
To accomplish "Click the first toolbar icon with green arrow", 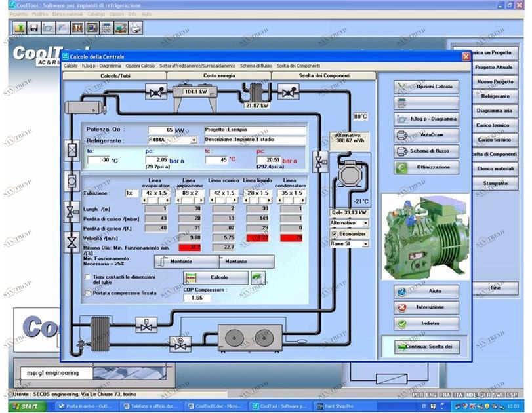I will click(x=18, y=28).
